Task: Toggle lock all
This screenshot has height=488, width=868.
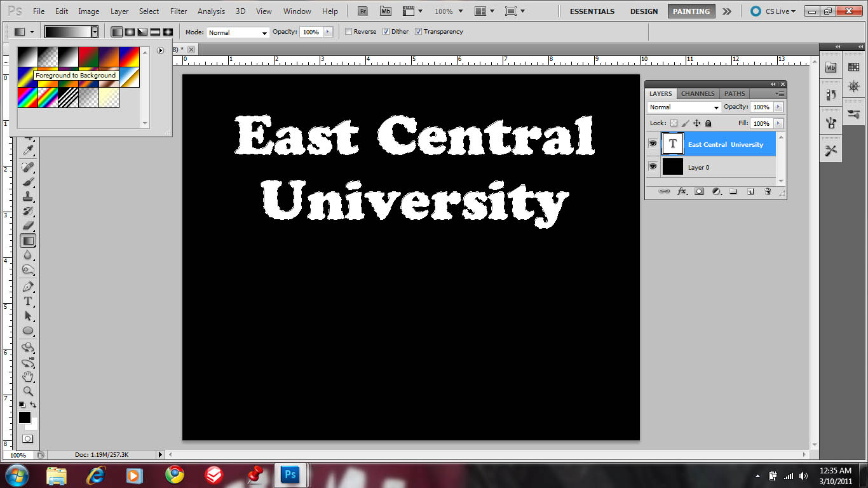Action: click(x=709, y=123)
